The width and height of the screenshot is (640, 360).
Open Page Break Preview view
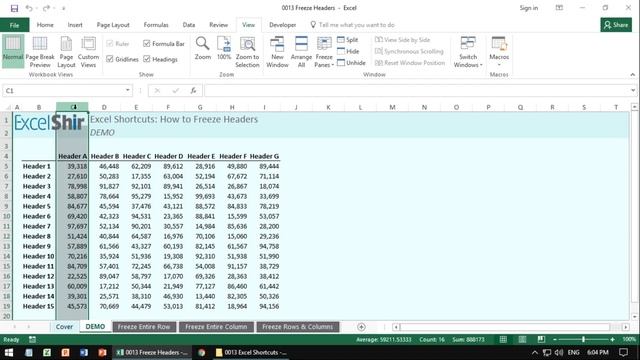[x=40, y=51]
